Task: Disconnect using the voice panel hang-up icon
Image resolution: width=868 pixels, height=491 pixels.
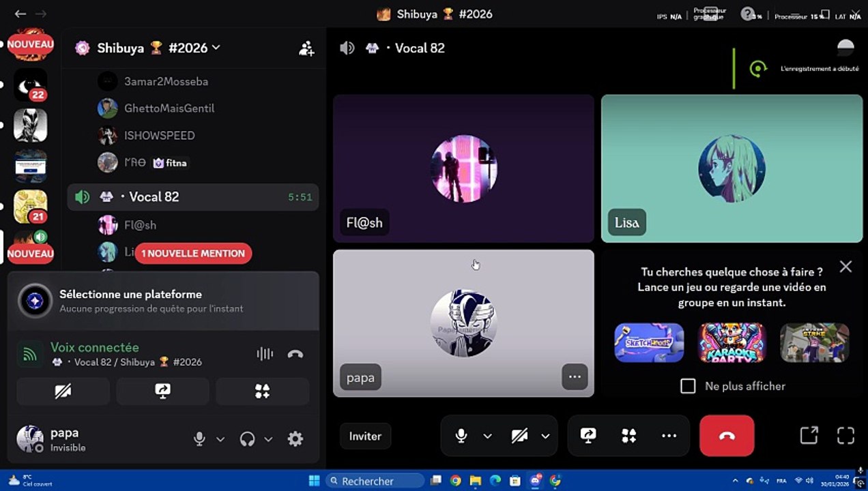Action: click(x=295, y=354)
